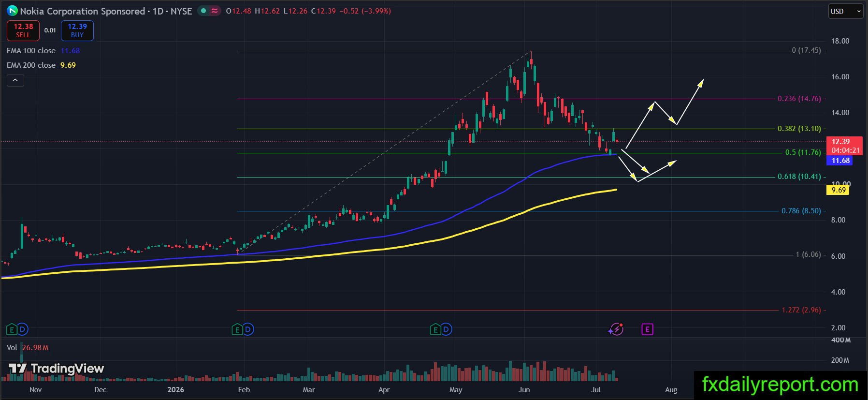Click the open price value O12.48
Image resolution: width=868 pixels, height=400 pixels.
pos(239,11)
